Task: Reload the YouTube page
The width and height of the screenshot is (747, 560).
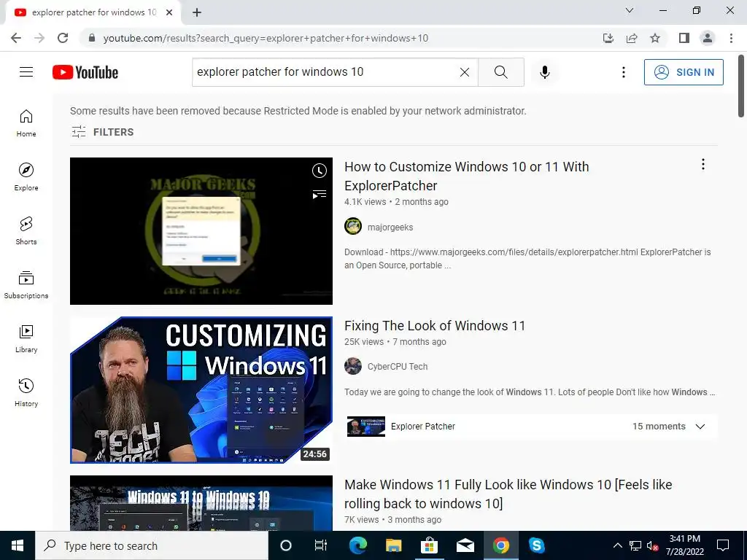Action: (x=63, y=38)
